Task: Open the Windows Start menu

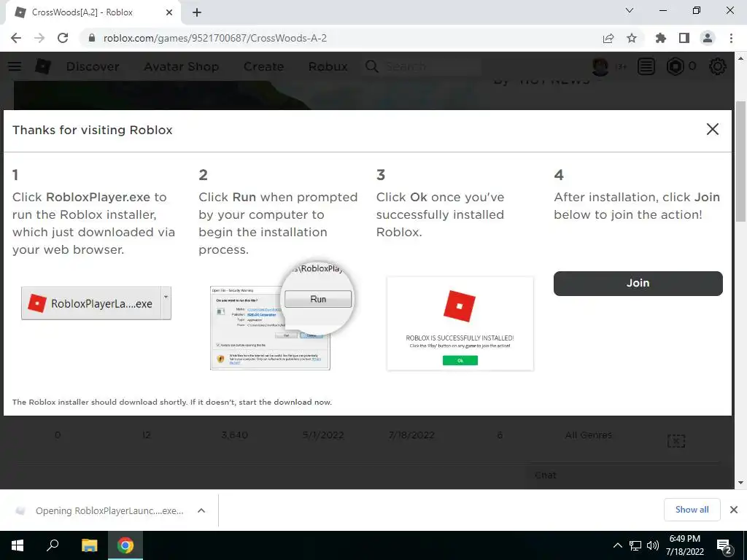Action: click(18, 545)
